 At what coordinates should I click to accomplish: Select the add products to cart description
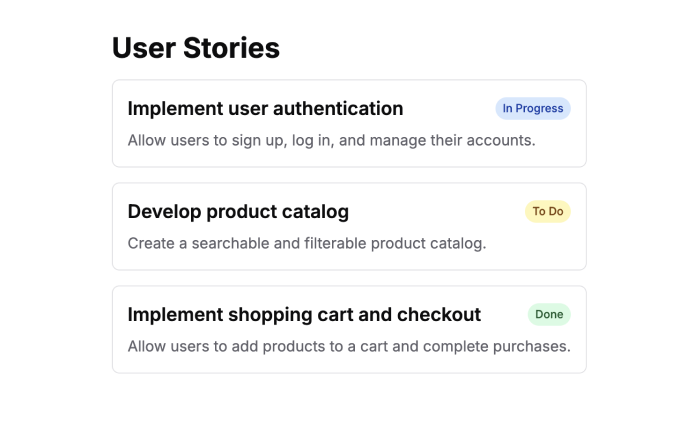click(x=349, y=346)
